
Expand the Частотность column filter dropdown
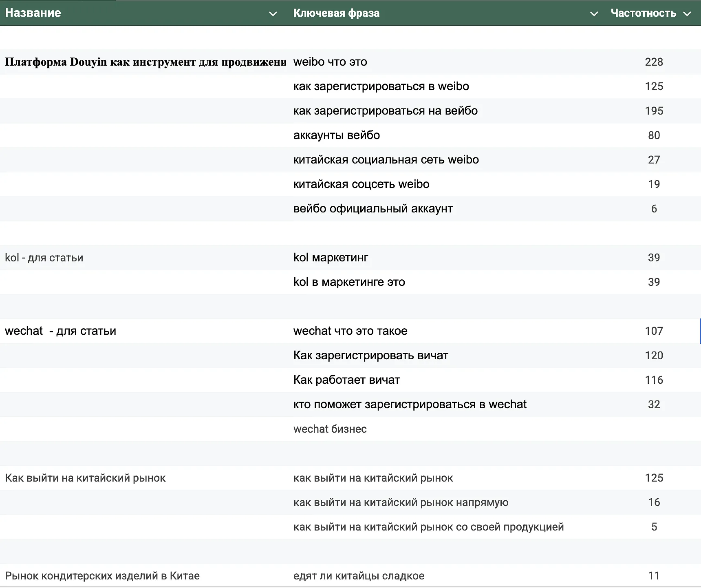(687, 14)
